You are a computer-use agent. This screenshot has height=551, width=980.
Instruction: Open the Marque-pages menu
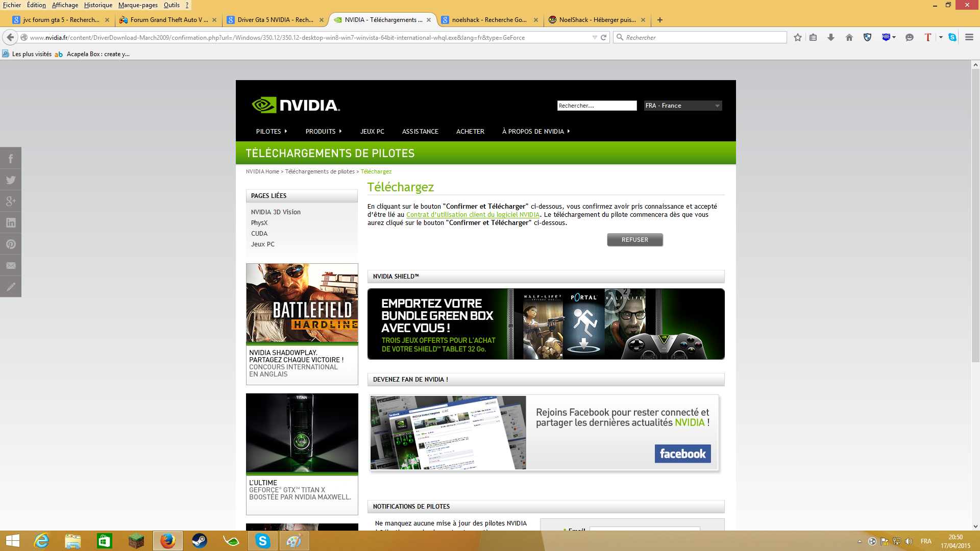[138, 5]
